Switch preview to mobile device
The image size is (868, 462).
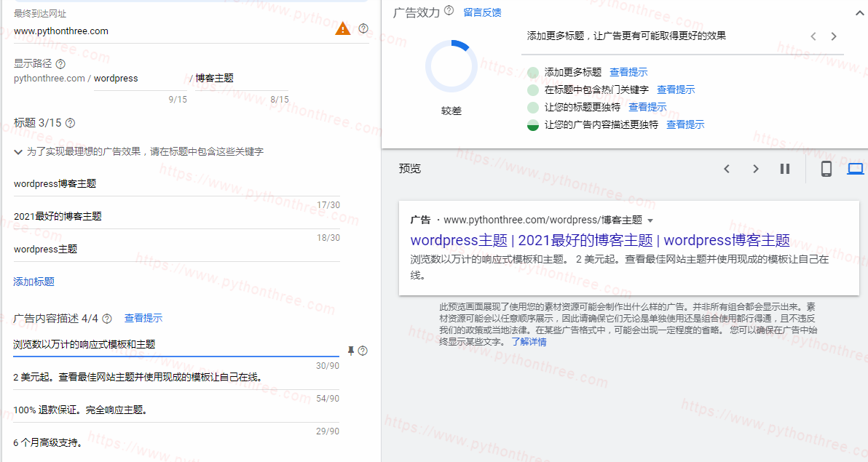826,169
